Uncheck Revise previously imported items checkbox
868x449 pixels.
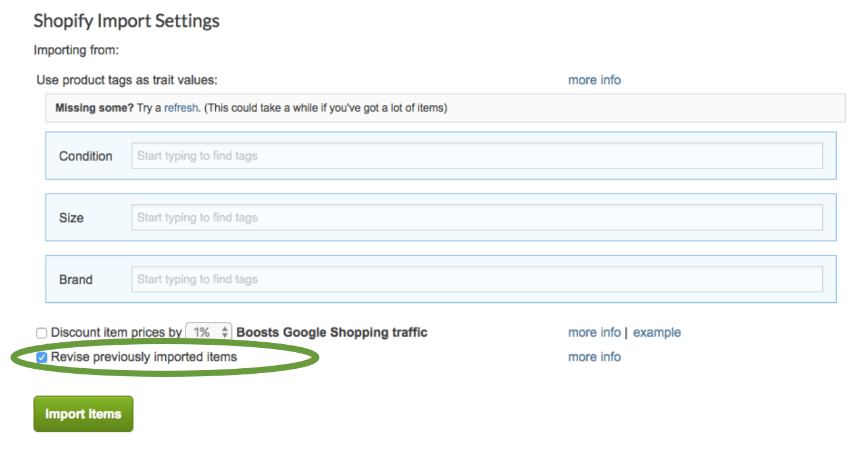pos(42,357)
